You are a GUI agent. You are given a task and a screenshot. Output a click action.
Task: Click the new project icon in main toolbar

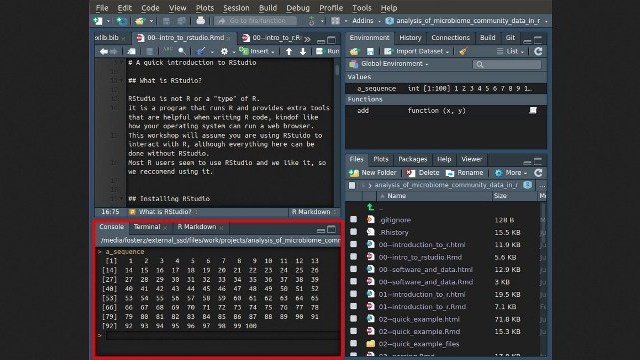pos(122,21)
